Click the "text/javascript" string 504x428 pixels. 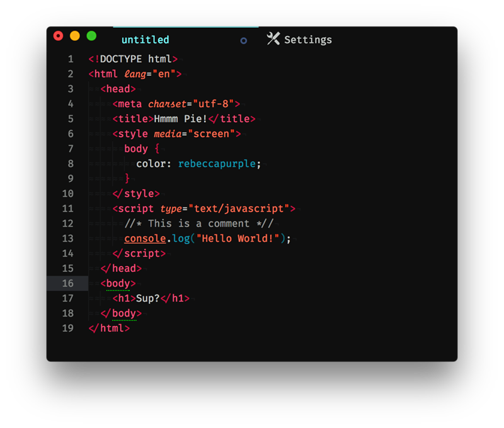239,209
